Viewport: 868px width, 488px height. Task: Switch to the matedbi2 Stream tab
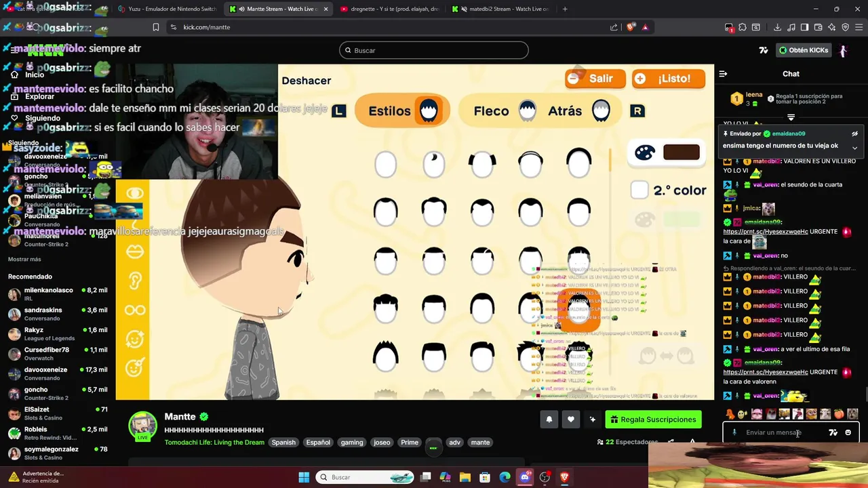500,9
